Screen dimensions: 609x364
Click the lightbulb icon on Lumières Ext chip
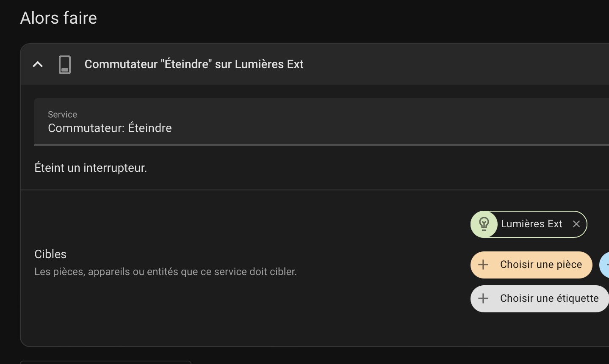click(x=484, y=224)
